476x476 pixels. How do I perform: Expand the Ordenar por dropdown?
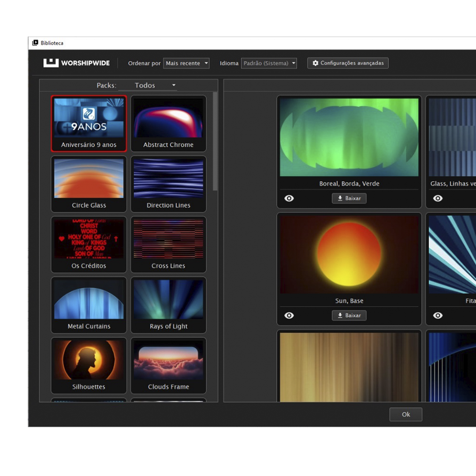[186, 63]
